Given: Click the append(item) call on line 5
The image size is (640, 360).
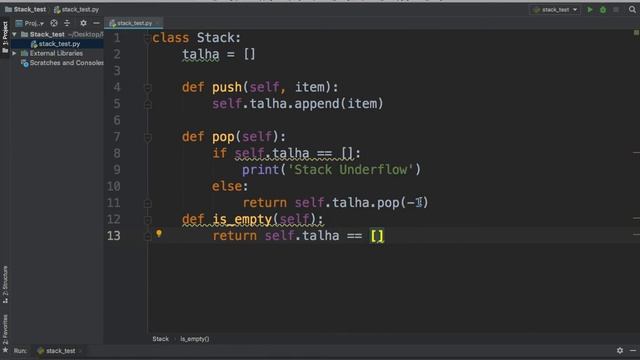Looking at the screenshot, I should coord(339,104).
